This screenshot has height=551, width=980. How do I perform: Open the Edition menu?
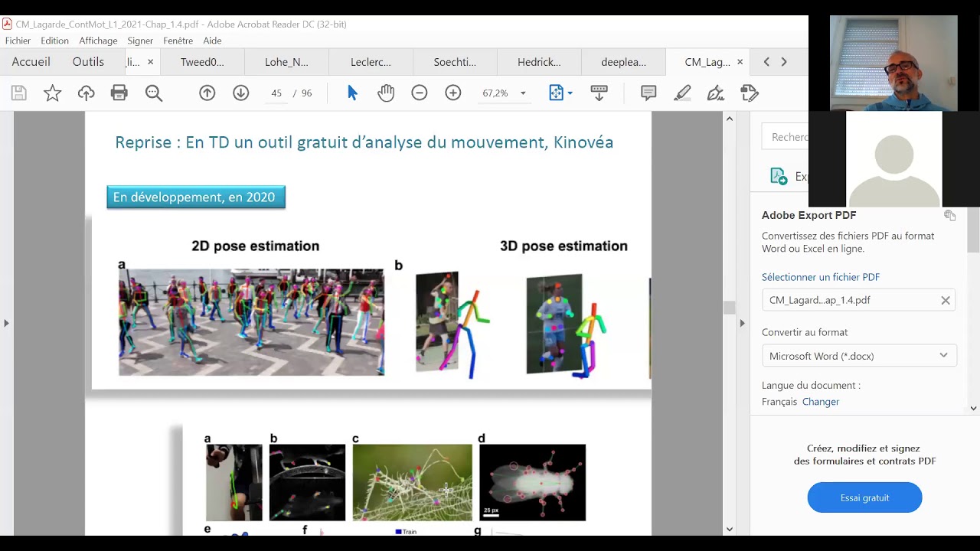(54, 41)
